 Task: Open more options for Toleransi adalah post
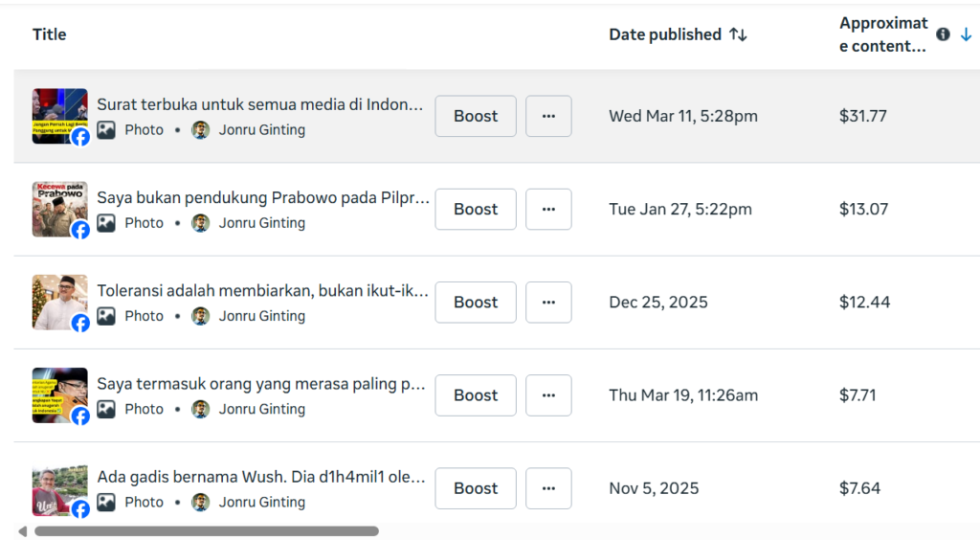point(548,302)
